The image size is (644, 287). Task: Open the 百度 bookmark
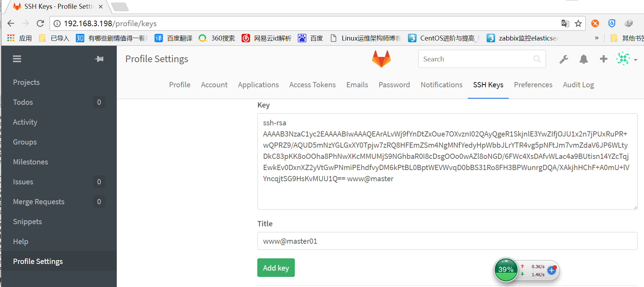pyautogui.click(x=310, y=38)
